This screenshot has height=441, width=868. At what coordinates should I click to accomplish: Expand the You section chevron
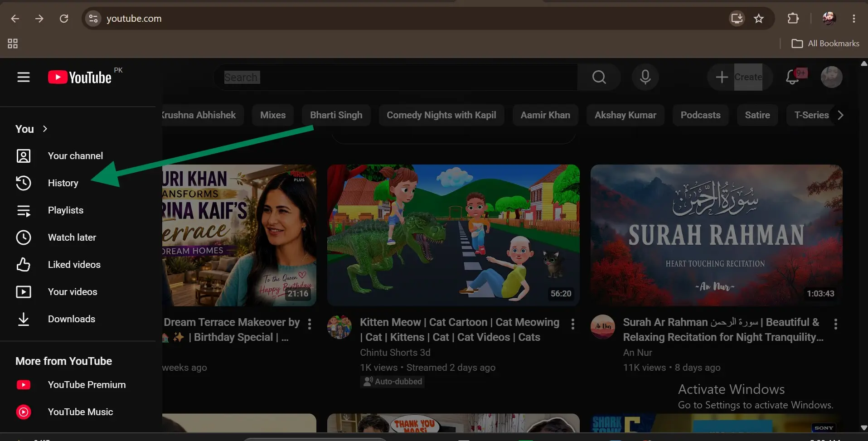coord(45,129)
